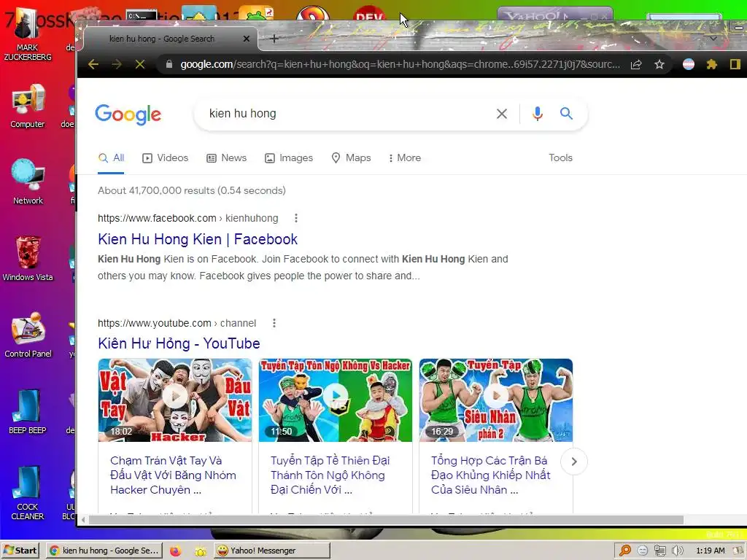Open the BEEP BEEP desktop icon
747x560 pixels.
point(28,412)
